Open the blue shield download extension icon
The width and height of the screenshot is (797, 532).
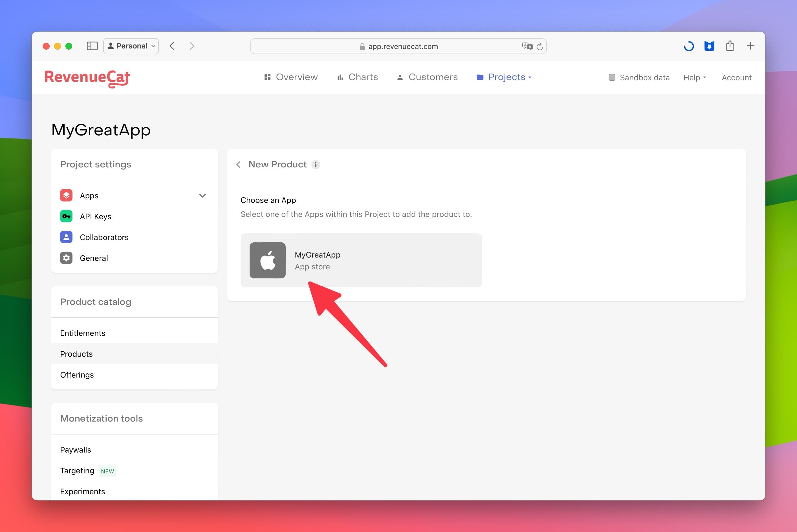pyautogui.click(x=709, y=46)
